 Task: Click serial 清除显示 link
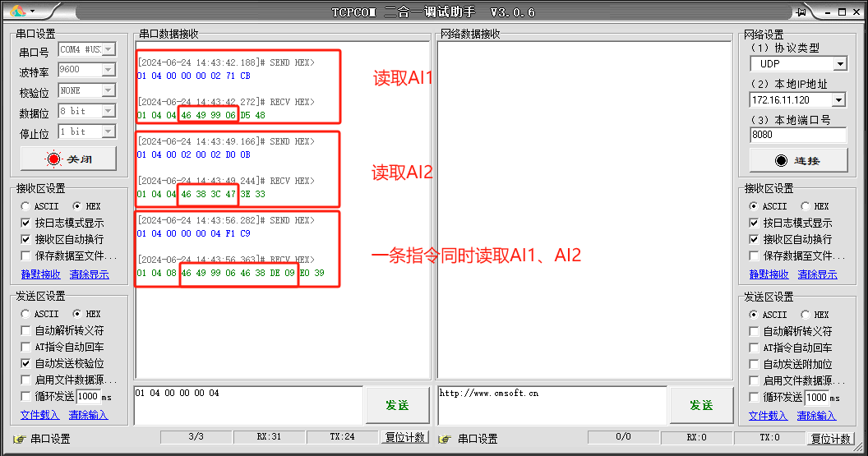click(89, 274)
